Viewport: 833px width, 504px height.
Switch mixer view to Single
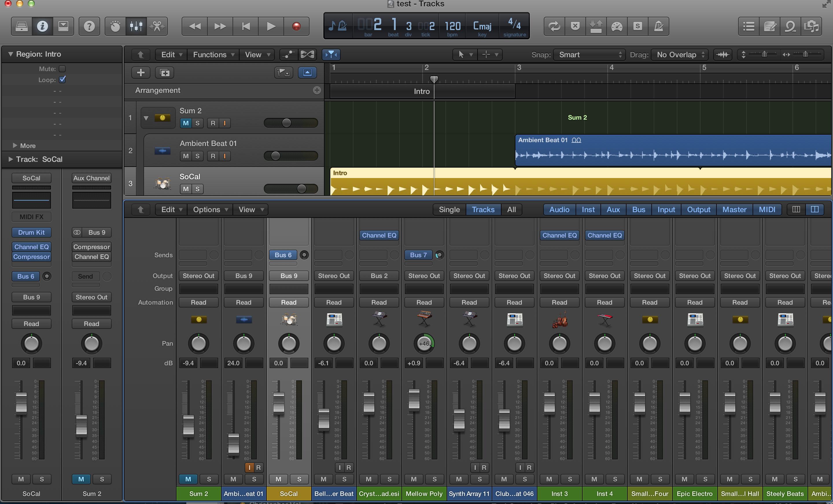tap(449, 210)
